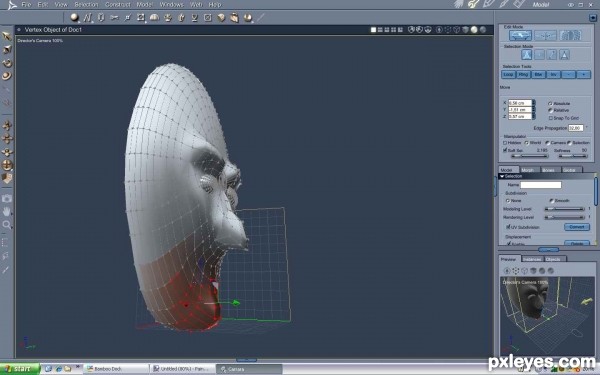Click the Z move value stepper
Image resolution: width=600 pixels, height=375 pixels.
coord(534,116)
